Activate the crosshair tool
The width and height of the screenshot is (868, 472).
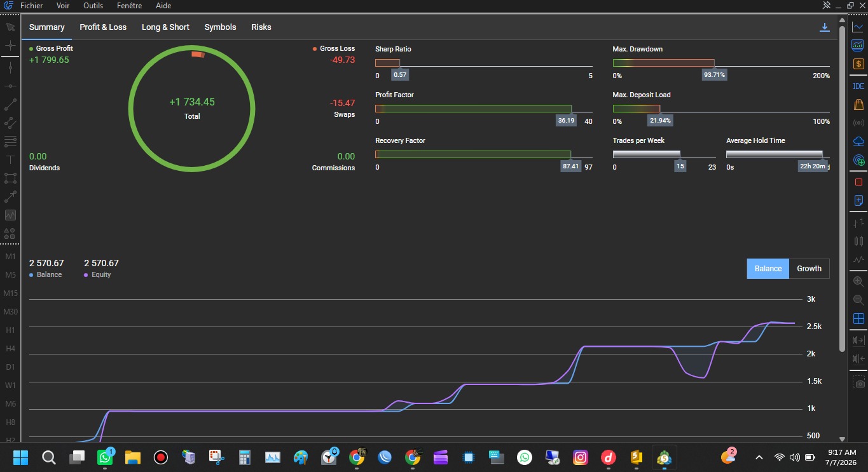click(x=10, y=46)
